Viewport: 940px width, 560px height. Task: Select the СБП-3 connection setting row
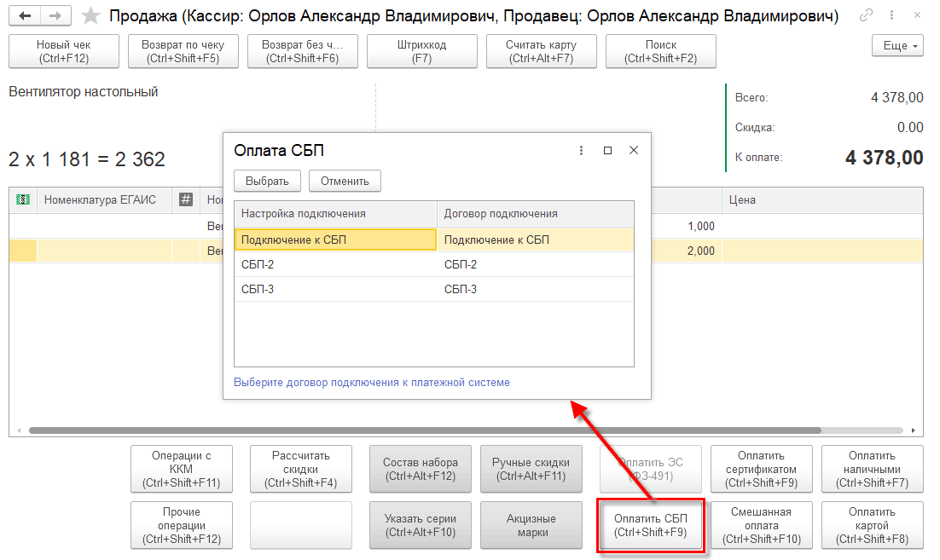click(335, 289)
